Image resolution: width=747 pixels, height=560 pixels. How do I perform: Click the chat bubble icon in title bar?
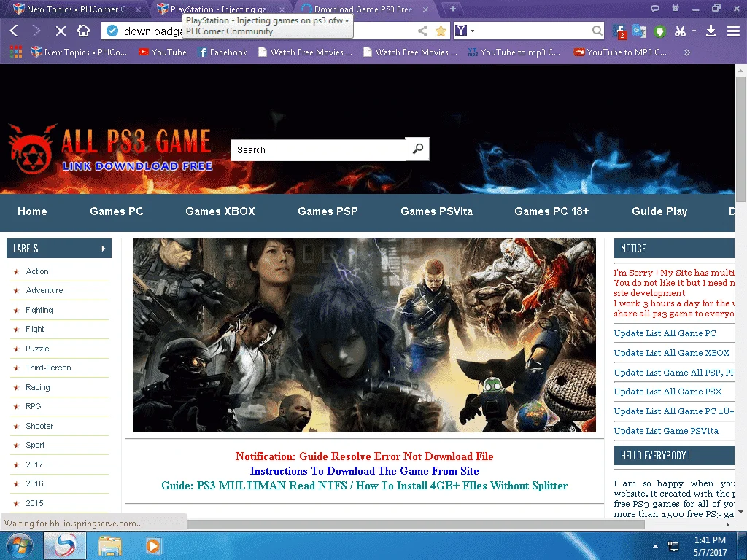pyautogui.click(x=655, y=9)
